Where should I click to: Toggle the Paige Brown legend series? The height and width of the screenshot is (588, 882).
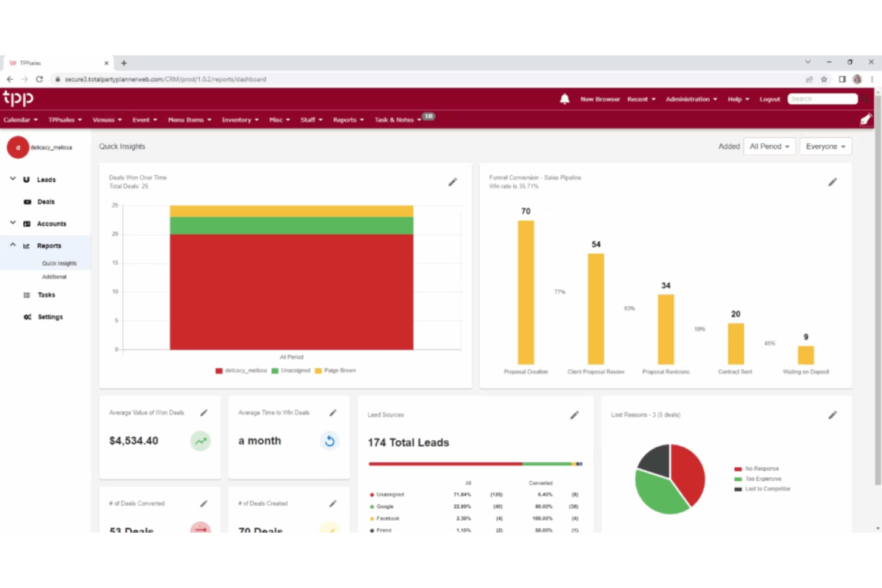(335, 371)
